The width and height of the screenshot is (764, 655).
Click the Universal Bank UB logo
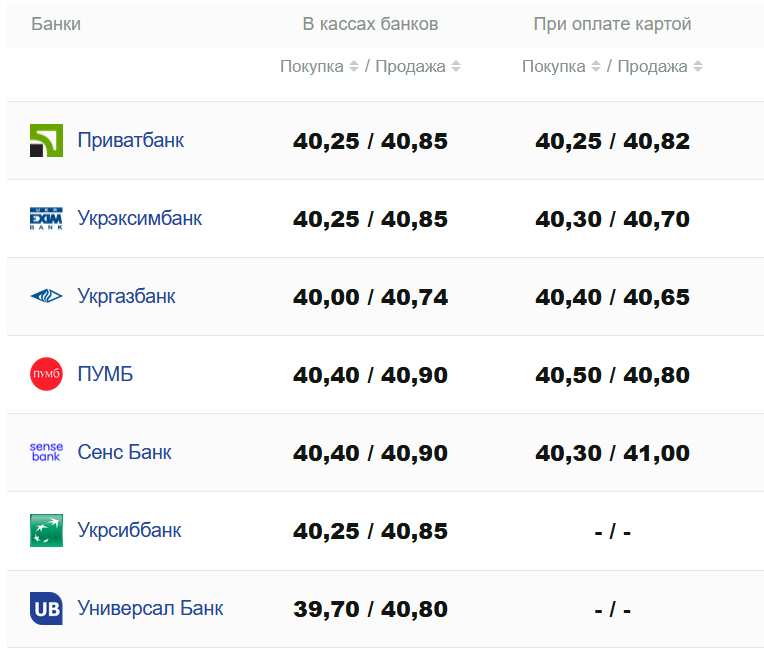coord(46,608)
